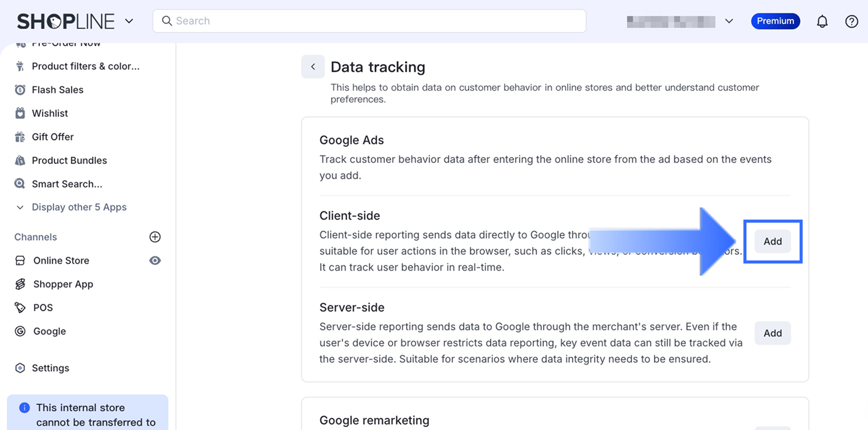
Task: Open the SHOPLINE logo dropdown arrow
Action: 129,21
